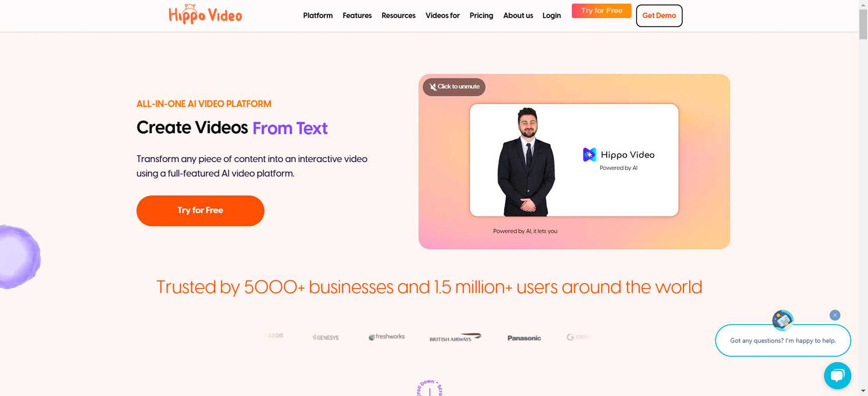Screen dimensions: 868x396
Task: Expand the Resources menu
Action: (398, 16)
